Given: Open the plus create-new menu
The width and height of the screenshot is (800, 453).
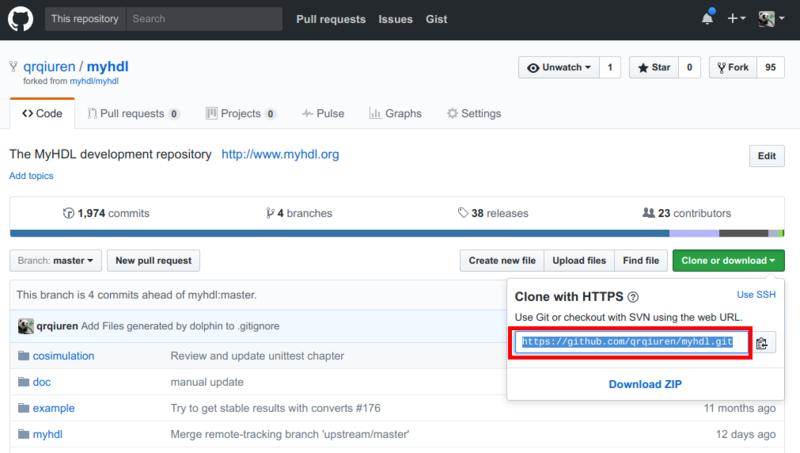Looking at the screenshot, I should pos(736,18).
